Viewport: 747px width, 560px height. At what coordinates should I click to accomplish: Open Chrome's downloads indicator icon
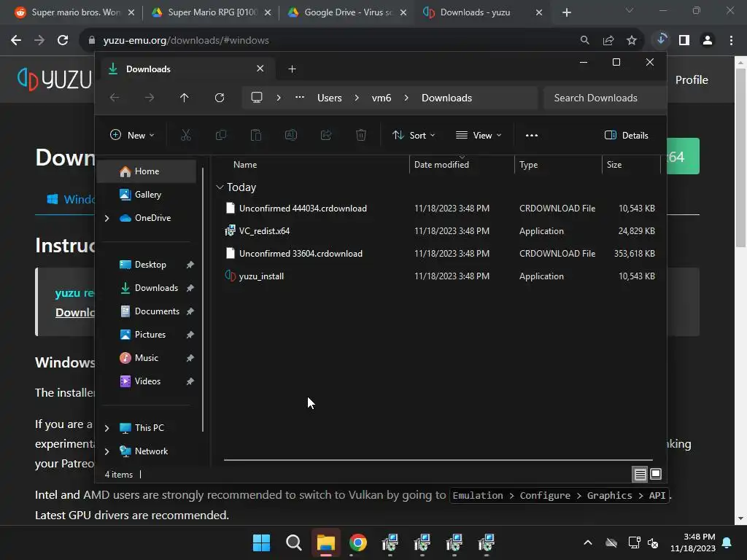661,40
